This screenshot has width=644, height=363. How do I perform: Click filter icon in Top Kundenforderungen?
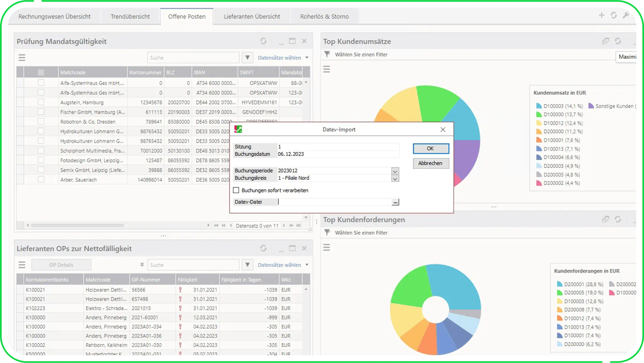coord(327,232)
